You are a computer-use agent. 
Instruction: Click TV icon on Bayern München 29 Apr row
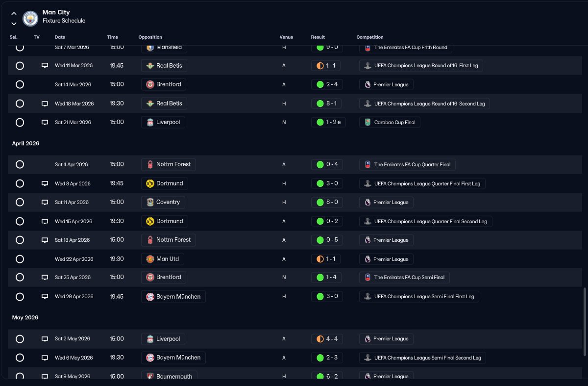pyautogui.click(x=45, y=297)
